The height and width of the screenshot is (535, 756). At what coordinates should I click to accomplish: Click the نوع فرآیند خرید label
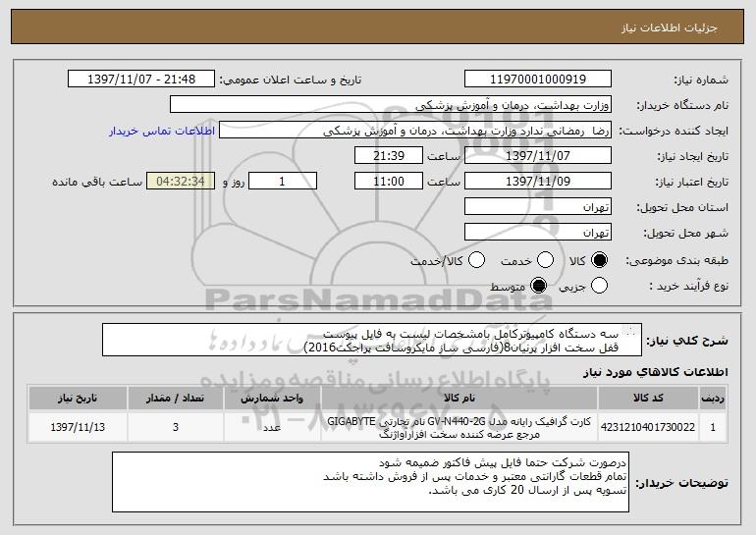(x=689, y=287)
